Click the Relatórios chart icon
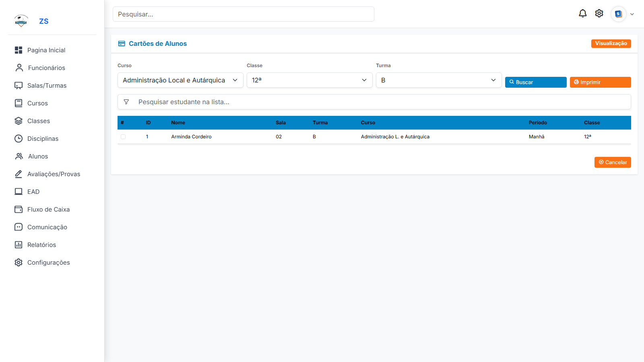Viewport: 644px width, 362px height. coord(19,245)
